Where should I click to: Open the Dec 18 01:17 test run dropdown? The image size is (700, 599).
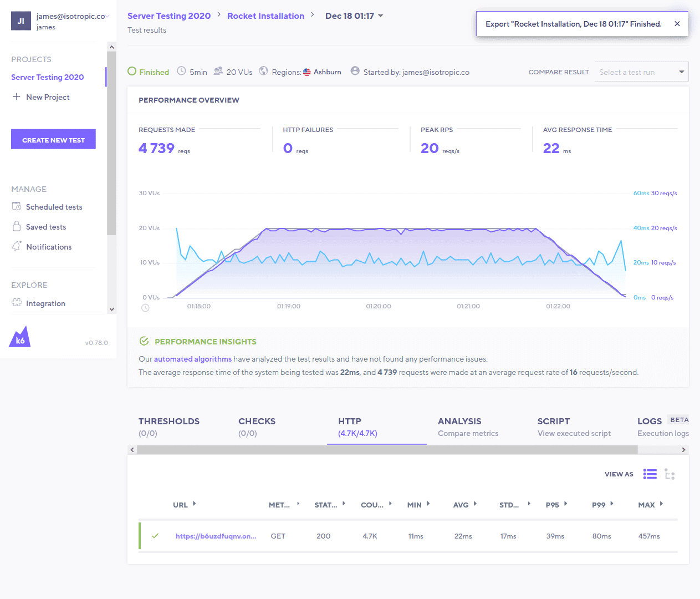pyautogui.click(x=354, y=16)
